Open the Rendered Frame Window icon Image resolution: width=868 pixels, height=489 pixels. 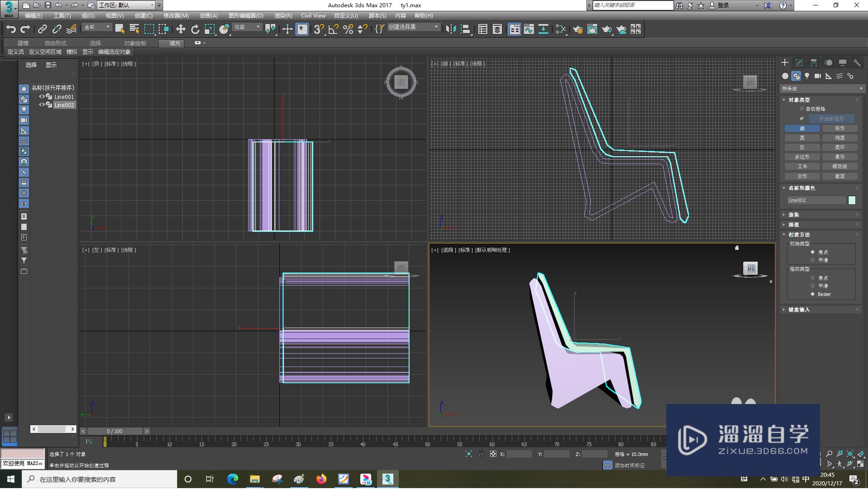coord(592,29)
